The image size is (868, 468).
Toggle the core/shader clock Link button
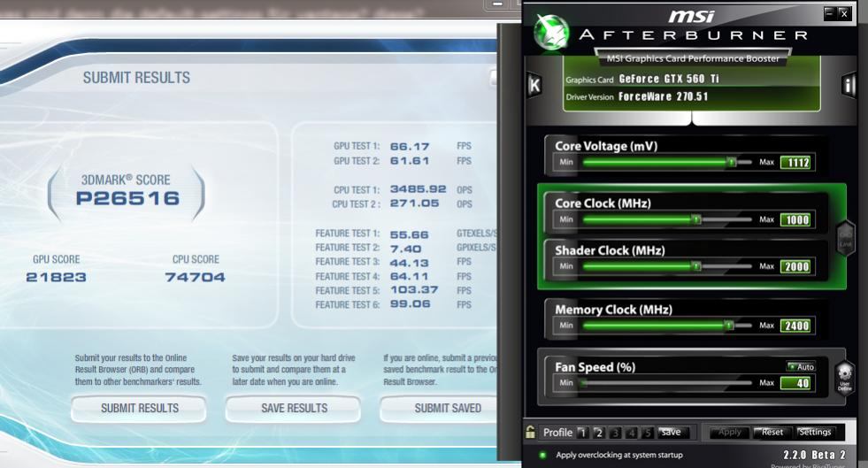point(845,239)
